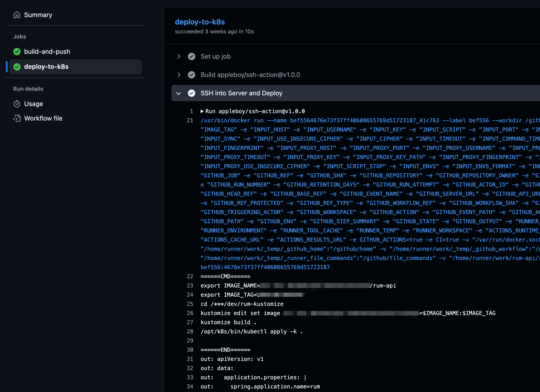Click Set up job status check icon
Image resolution: width=540 pixels, height=392 pixels.
tap(191, 56)
